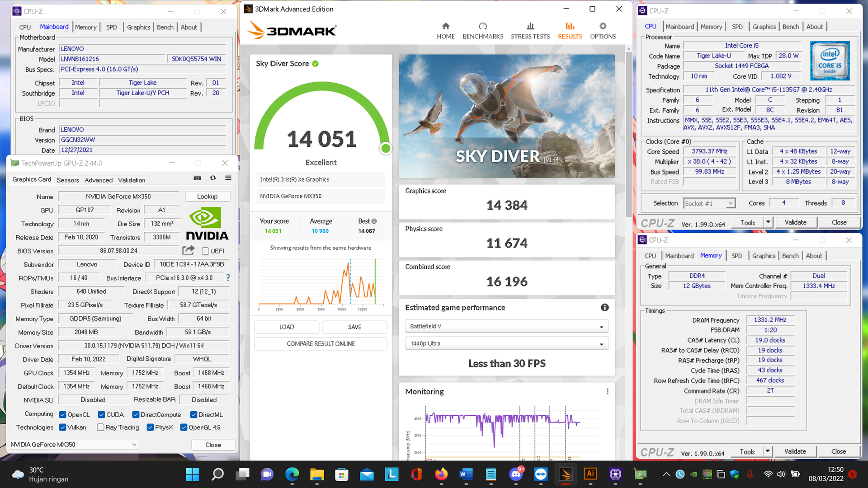Viewport: 868px width, 488px height.
Task: Open taskbar Search
Action: (x=217, y=474)
